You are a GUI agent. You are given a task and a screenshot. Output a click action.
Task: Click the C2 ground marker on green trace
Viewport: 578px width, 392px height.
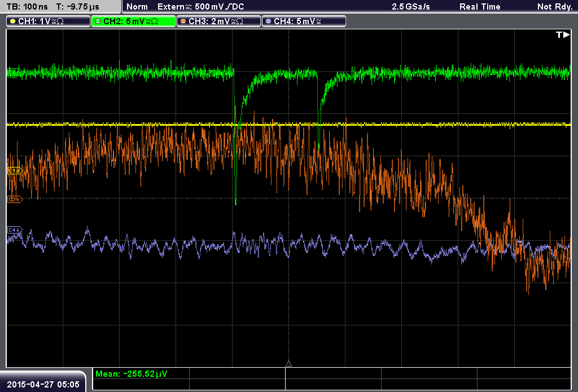(x=14, y=72)
